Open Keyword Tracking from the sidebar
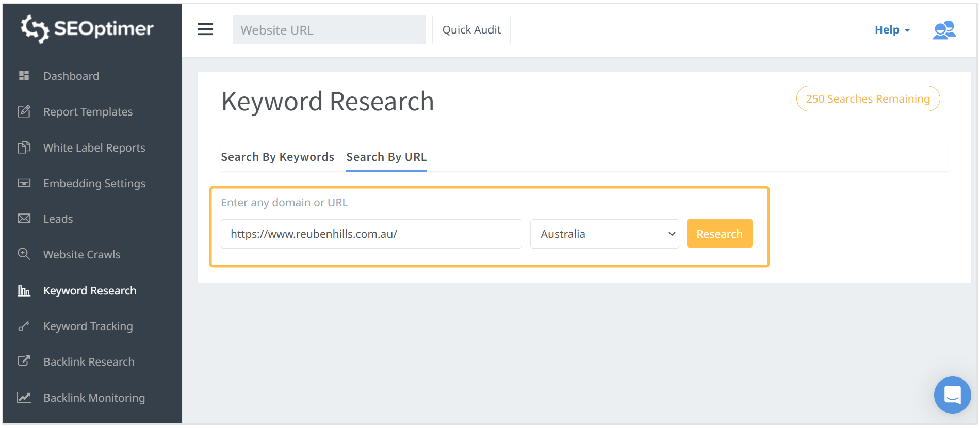The width and height of the screenshot is (980, 428). pos(88,326)
